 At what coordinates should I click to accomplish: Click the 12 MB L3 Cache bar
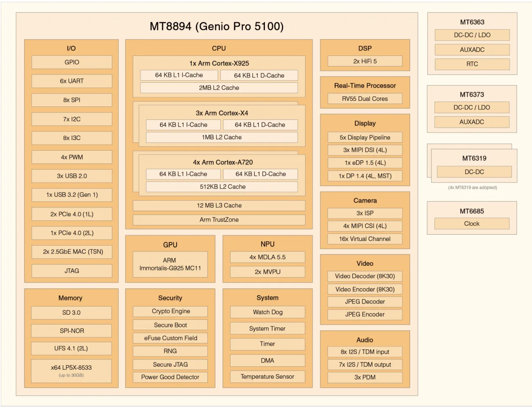click(x=219, y=205)
